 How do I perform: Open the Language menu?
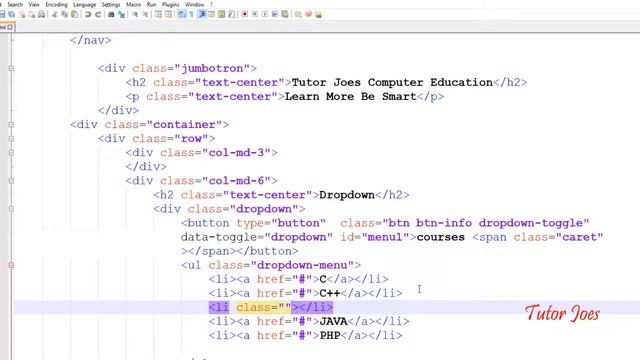tap(84, 4)
